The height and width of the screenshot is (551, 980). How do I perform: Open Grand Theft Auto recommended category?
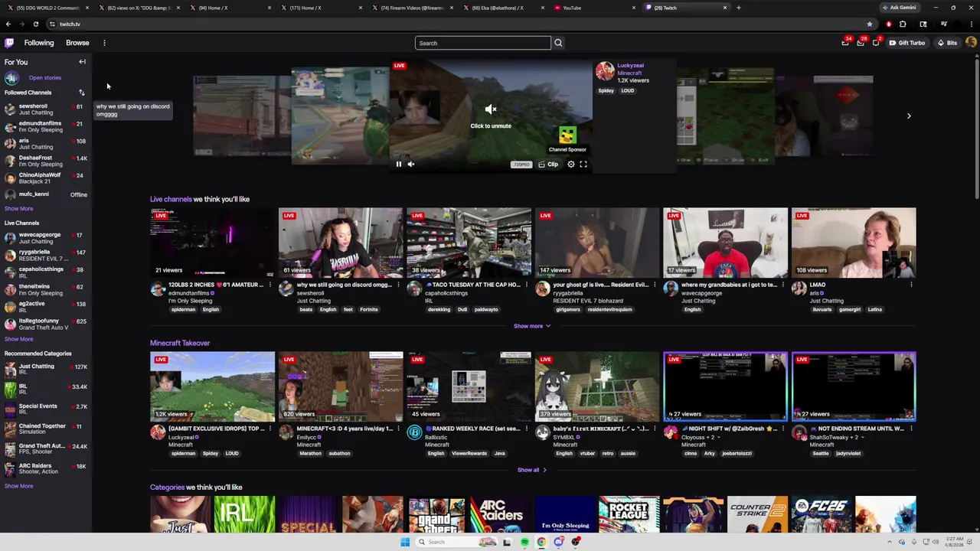coord(46,448)
